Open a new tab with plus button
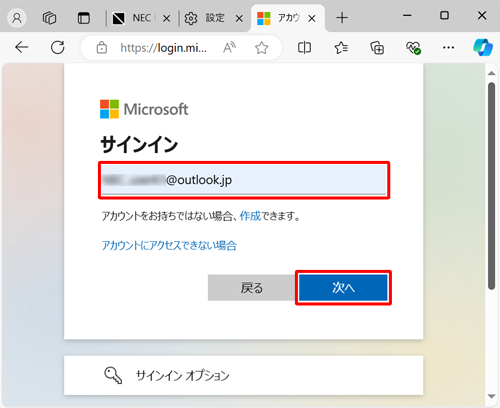500x408 pixels. point(342,18)
